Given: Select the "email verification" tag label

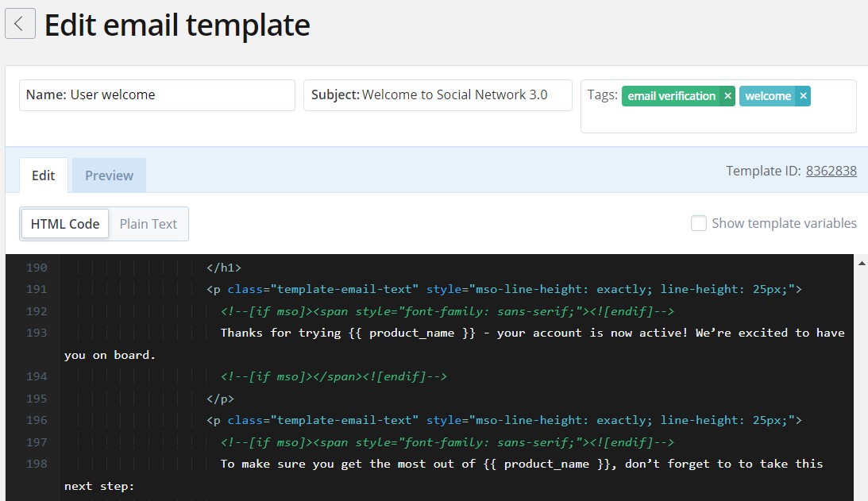Looking at the screenshot, I should click(673, 95).
